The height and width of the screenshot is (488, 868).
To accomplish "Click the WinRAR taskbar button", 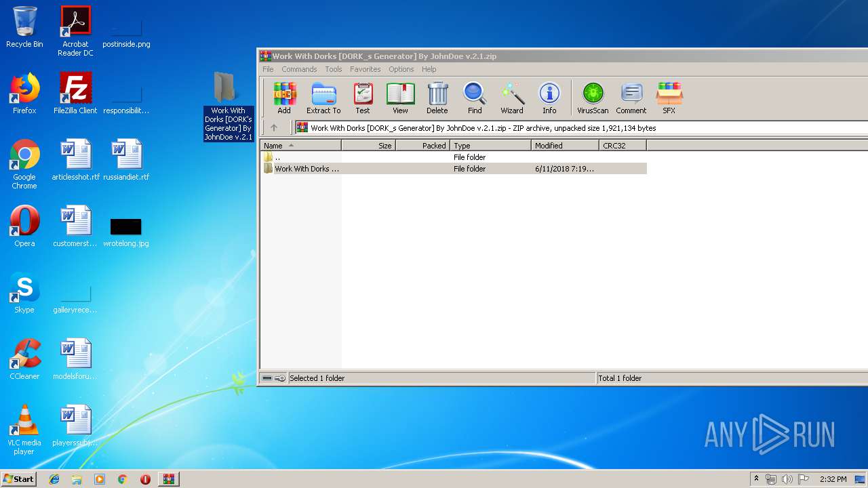I will point(169,479).
